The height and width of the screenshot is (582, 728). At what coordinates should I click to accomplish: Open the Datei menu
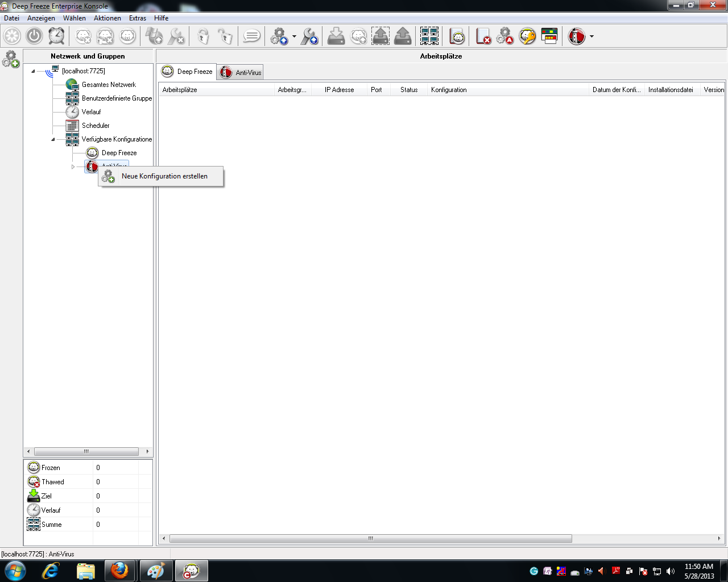(x=11, y=18)
